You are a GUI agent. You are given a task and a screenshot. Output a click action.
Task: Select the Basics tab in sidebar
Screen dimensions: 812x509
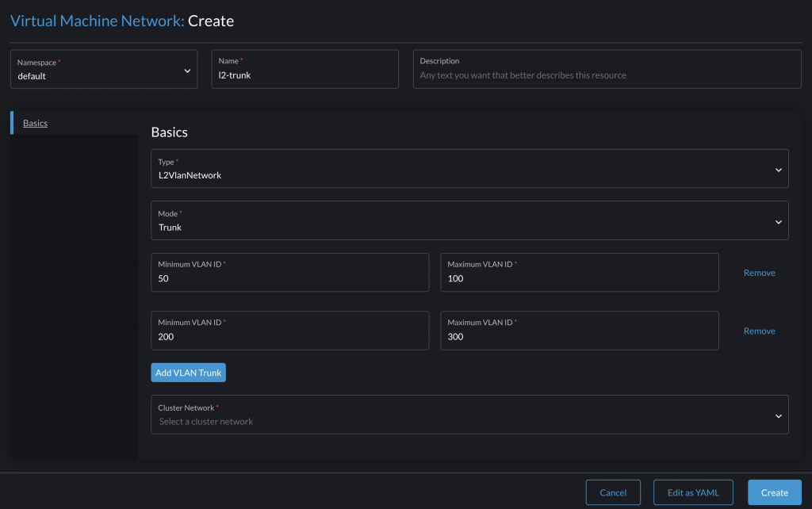pos(35,124)
